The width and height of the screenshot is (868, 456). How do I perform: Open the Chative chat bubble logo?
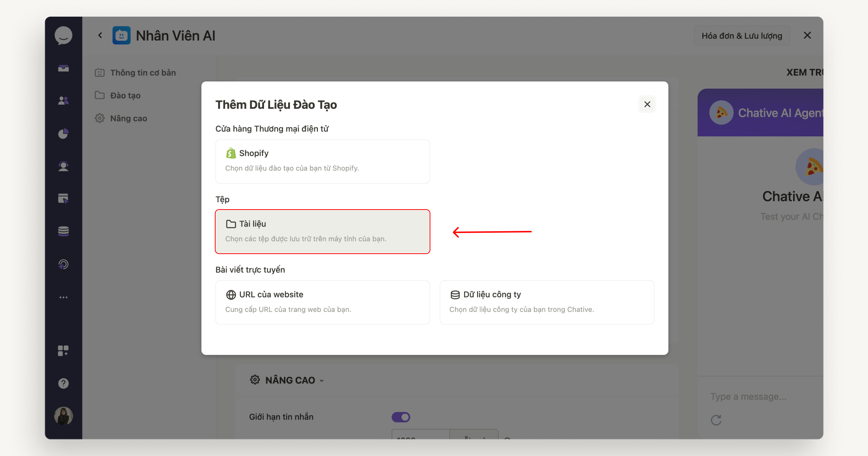[63, 35]
